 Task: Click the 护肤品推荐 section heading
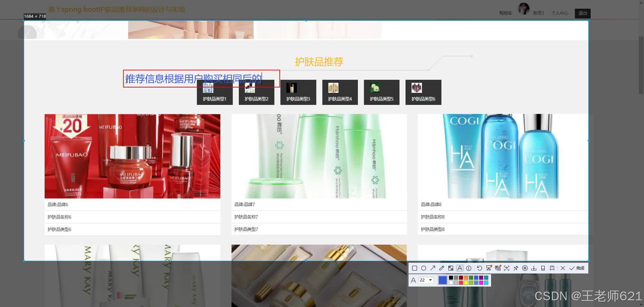click(319, 62)
